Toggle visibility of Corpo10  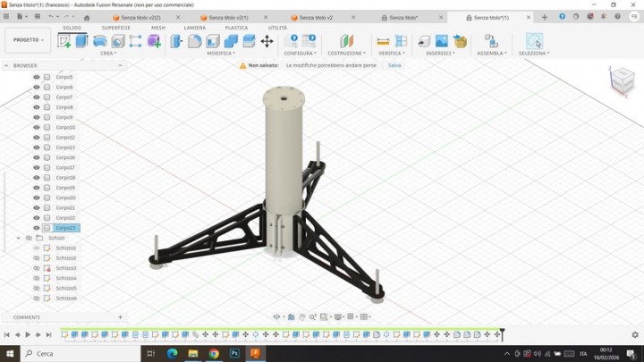pos(37,127)
